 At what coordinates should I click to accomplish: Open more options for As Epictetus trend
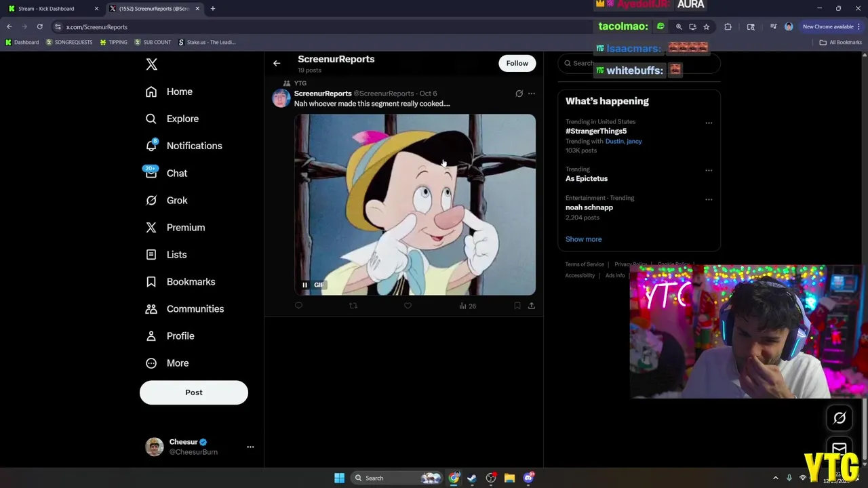point(709,170)
